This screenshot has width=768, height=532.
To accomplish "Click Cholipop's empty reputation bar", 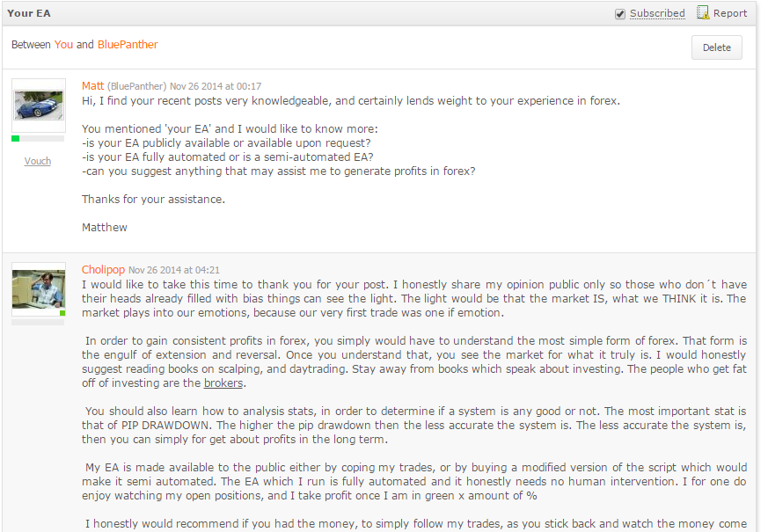I will click(x=38, y=323).
